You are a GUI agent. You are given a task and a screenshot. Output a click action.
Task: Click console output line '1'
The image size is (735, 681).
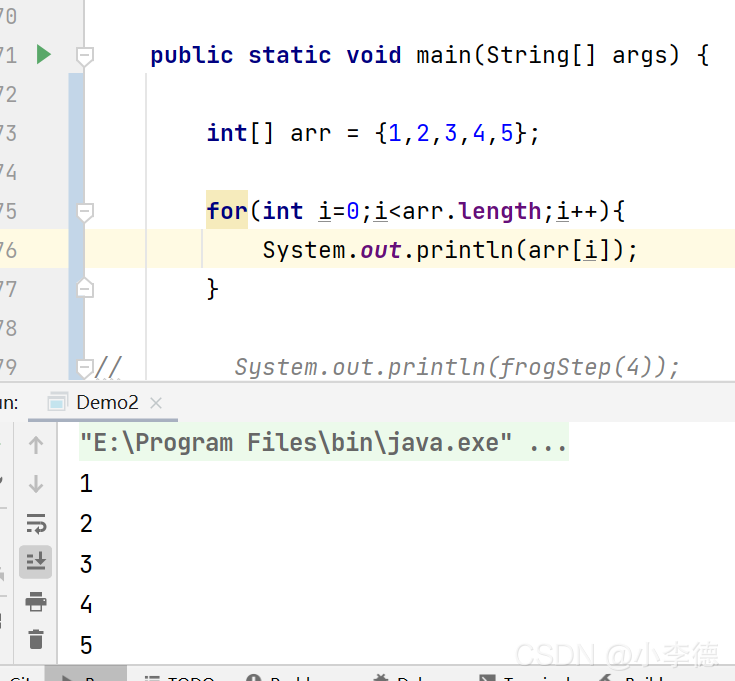tap(86, 483)
